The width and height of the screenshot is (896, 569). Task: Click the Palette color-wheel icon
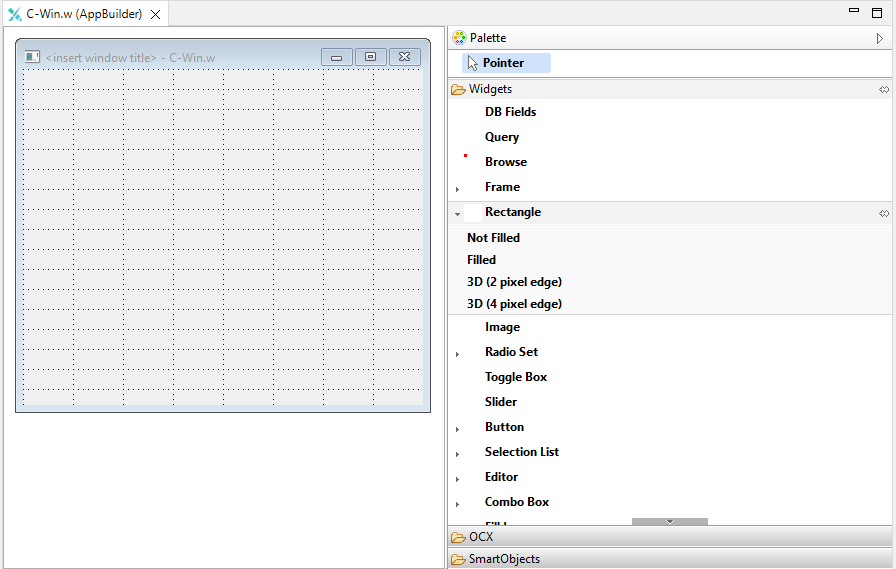tap(459, 38)
